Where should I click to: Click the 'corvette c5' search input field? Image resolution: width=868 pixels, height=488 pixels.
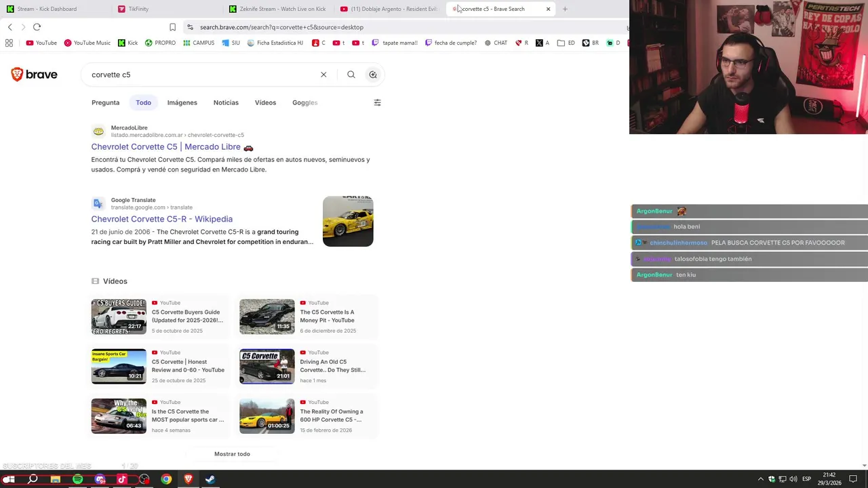203,75
